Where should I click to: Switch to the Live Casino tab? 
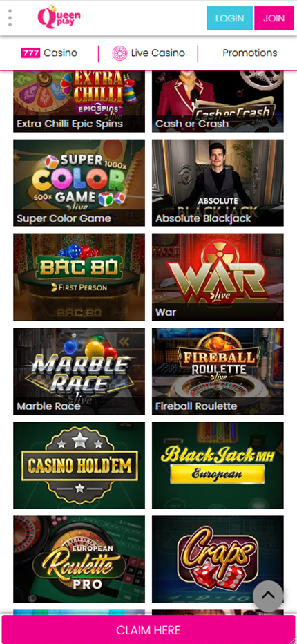click(148, 53)
